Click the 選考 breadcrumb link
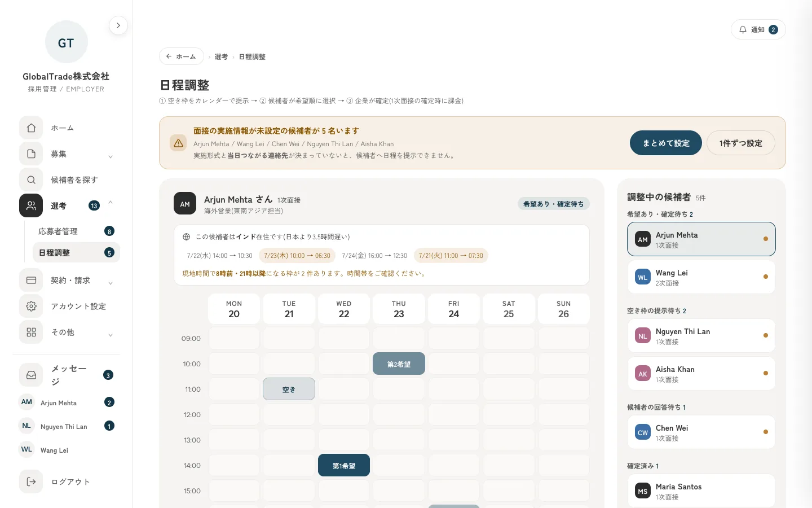Viewport: 812px width, 508px height. pos(221,57)
